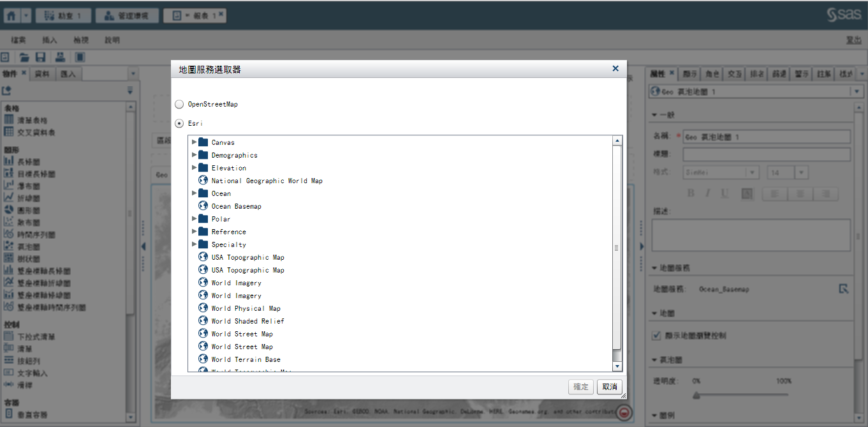Click the layout view toolbar icon
This screenshot has height=427, width=868.
point(80,57)
